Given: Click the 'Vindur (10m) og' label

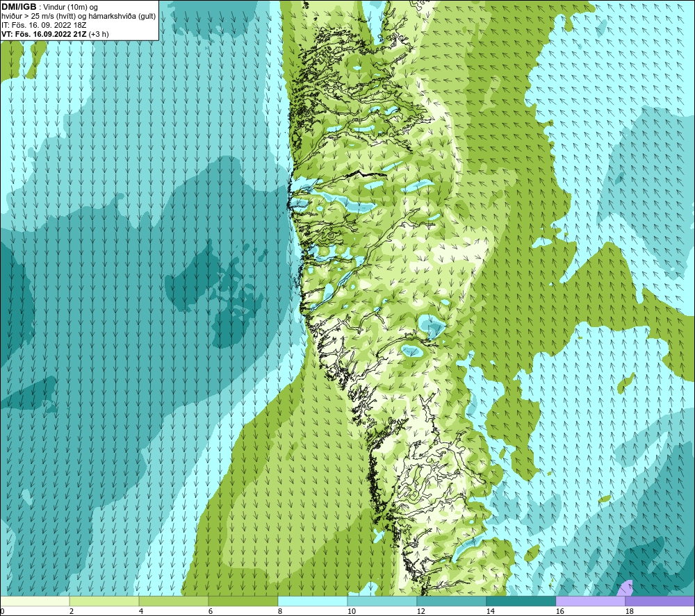Looking at the screenshot, I should pos(72,7).
